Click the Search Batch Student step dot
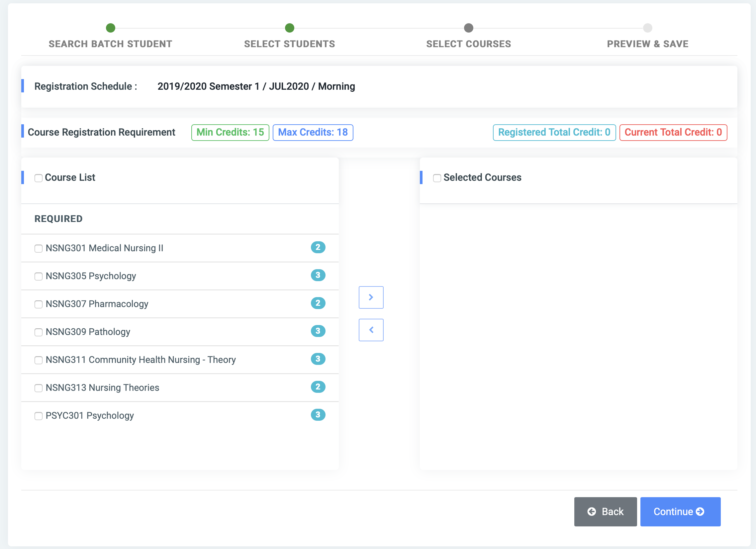Screen dimensions: 756x549 110,28
